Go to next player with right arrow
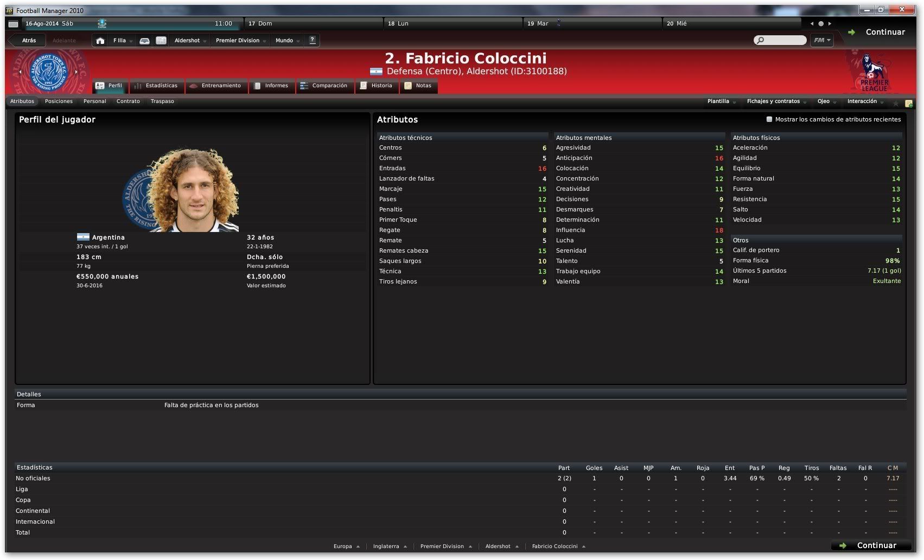The width and height of the screenshot is (924, 560). pos(77,72)
